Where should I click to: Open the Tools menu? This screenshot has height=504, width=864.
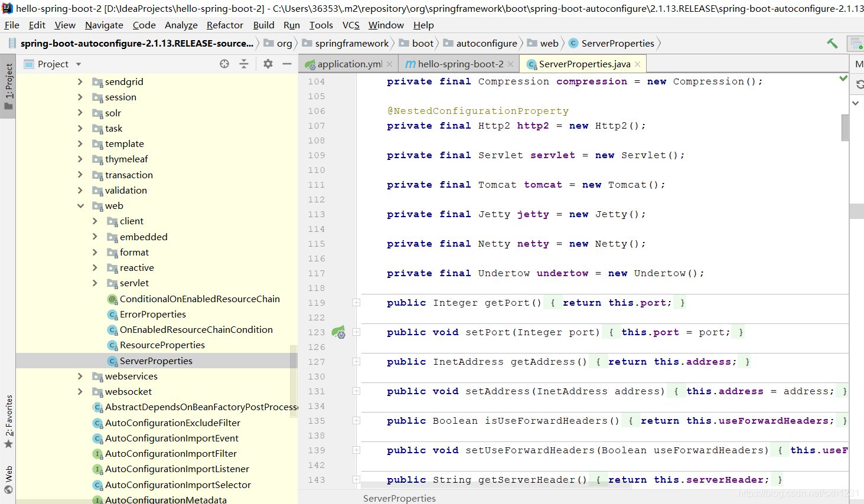(321, 25)
